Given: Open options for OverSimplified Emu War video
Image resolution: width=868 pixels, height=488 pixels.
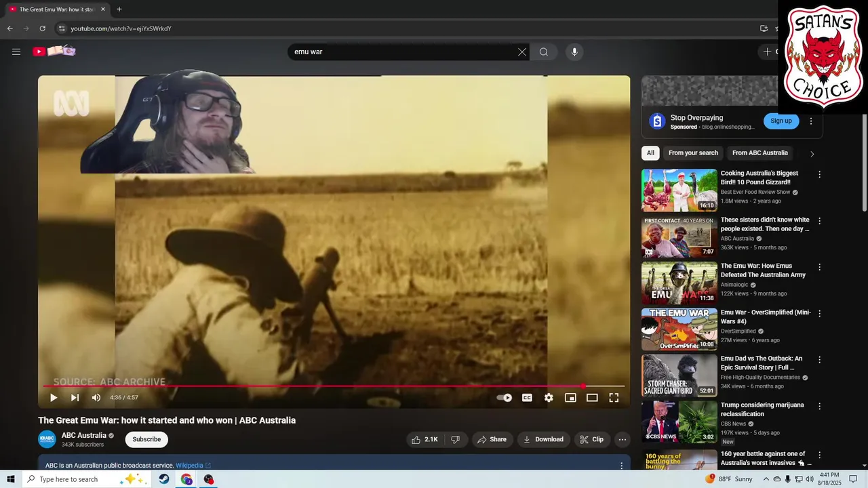Looking at the screenshot, I should click(x=819, y=313).
